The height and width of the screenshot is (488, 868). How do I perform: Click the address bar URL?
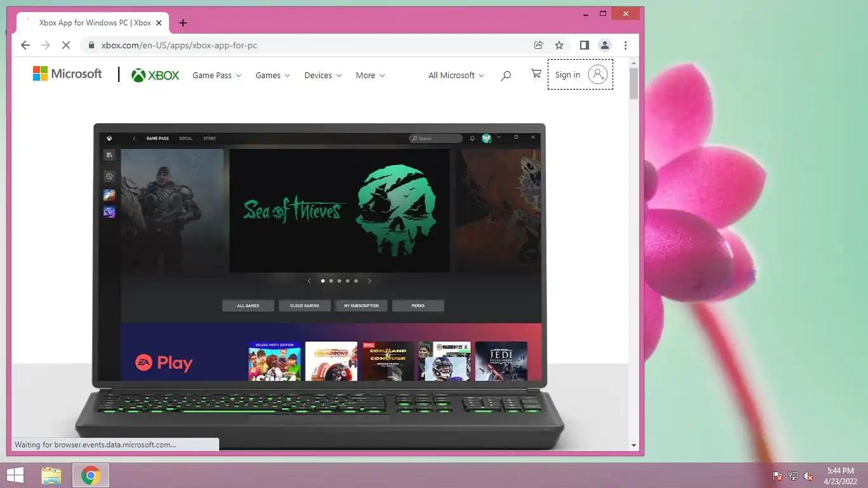pos(179,45)
